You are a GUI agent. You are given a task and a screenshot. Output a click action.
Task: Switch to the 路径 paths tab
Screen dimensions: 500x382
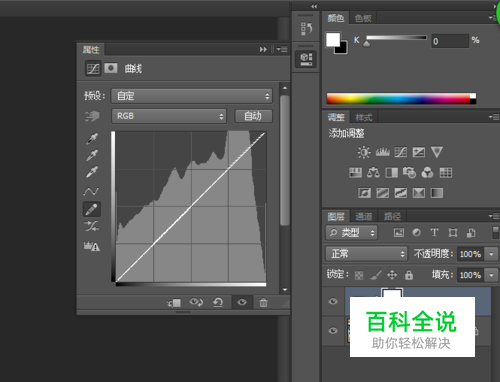(x=392, y=217)
